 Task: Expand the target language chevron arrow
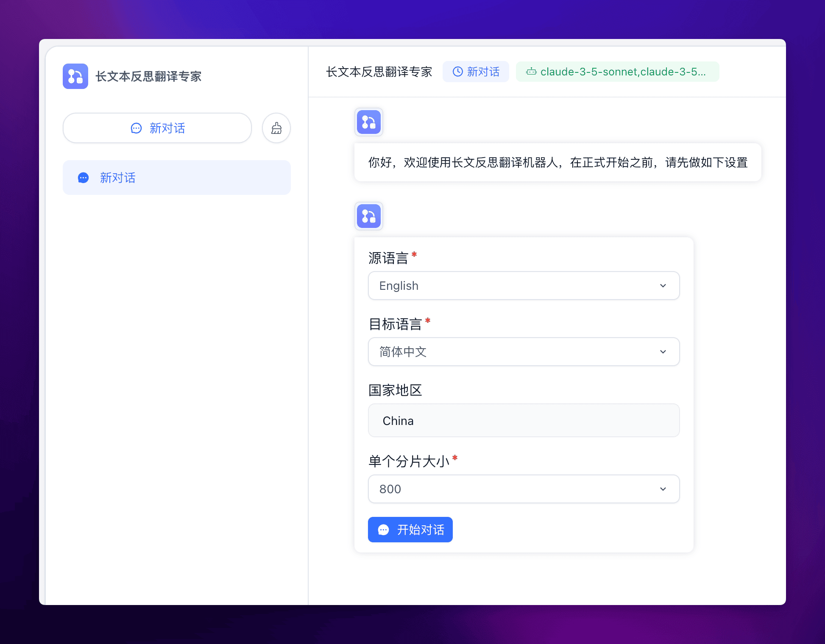coord(663,352)
